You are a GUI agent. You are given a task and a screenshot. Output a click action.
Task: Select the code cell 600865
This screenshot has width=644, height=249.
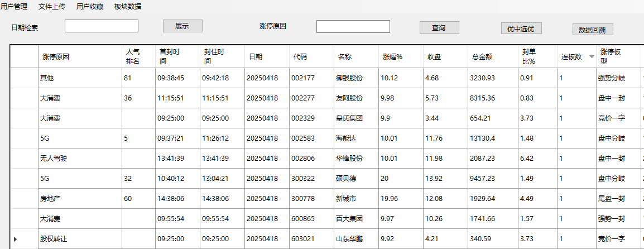pos(311,219)
